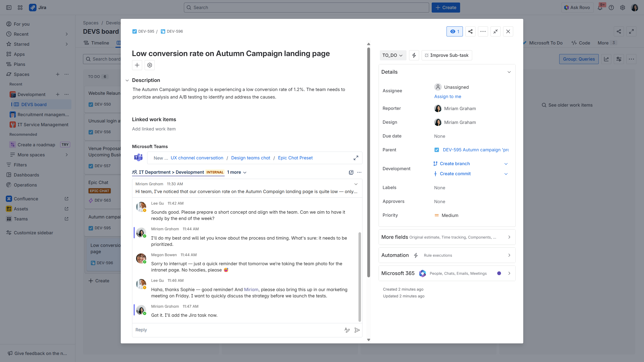The height and width of the screenshot is (362, 644).
Task: Click the Improve Sub-task button
Action: tap(447, 55)
